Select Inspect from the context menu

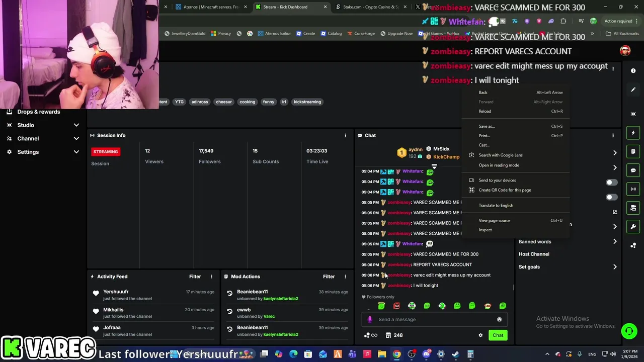pyautogui.click(x=516, y=230)
